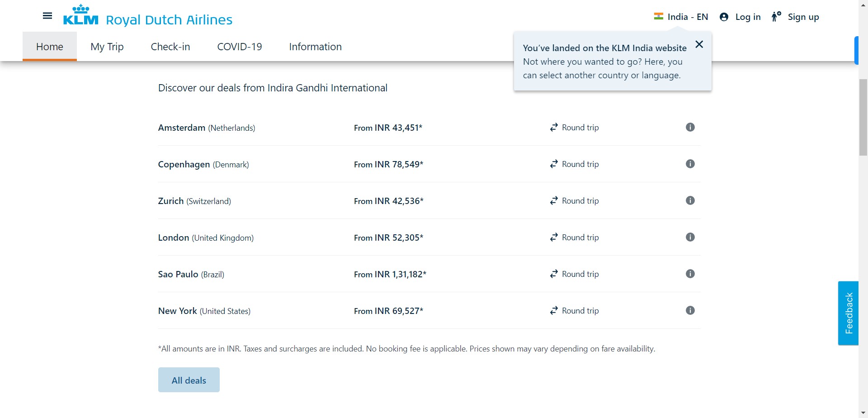Show info for the New York deal
The height and width of the screenshot is (418, 868).
point(690,310)
